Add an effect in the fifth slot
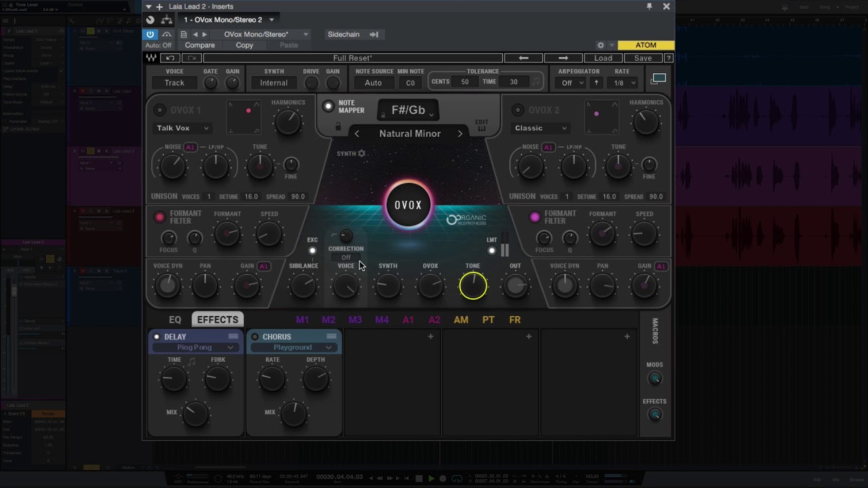 (627, 336)
